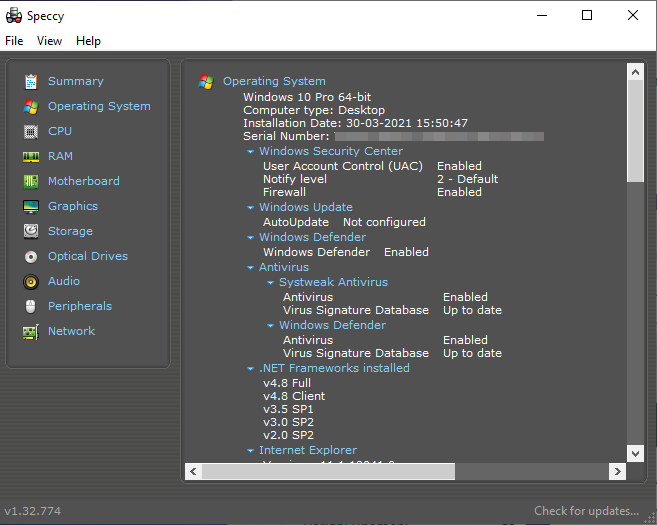Select the v2.0 SP2 entry
The image size is (657, 525).
pyautogui.click(x=288, y=435)
